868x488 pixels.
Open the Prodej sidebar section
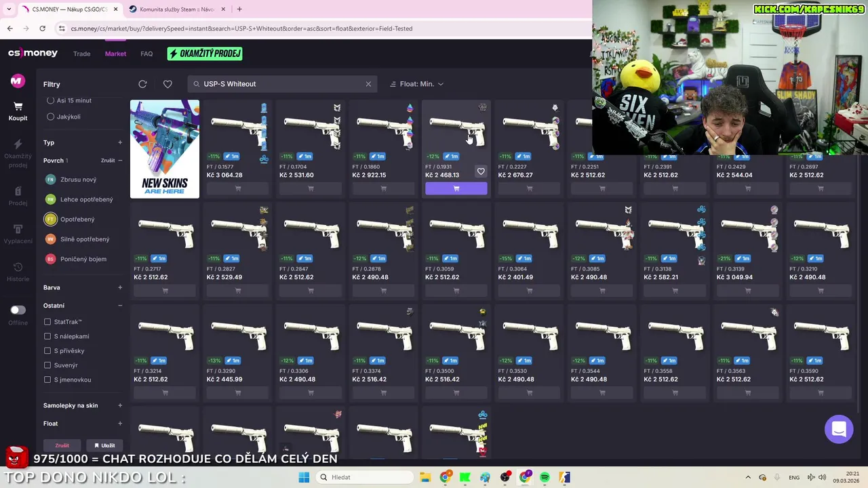point(18,197)
